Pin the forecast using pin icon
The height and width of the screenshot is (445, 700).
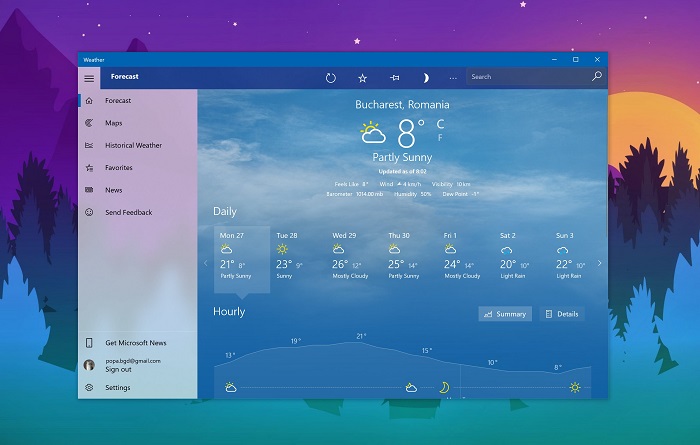pos(394,77)
